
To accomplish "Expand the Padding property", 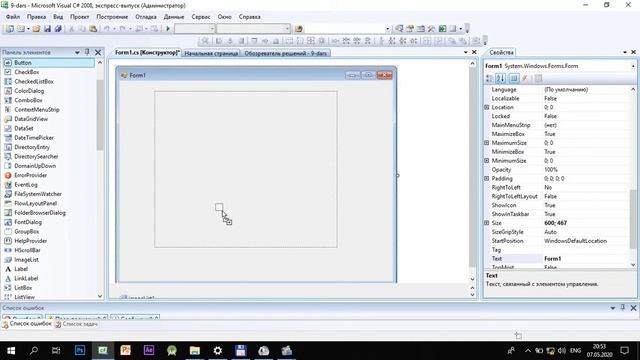I will [x=487, y=178].
